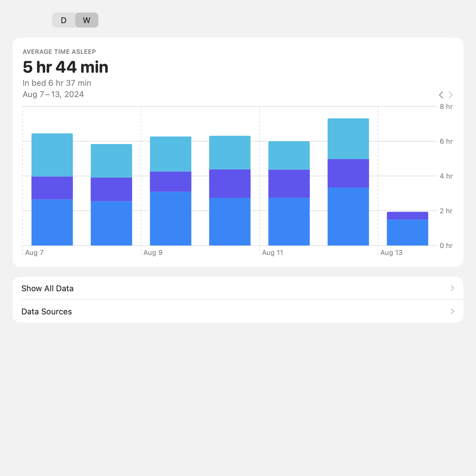The width and height of the screenshot is (476, 476).
Task: Click the '8 hr' axis label
Action: coord(446,106)
